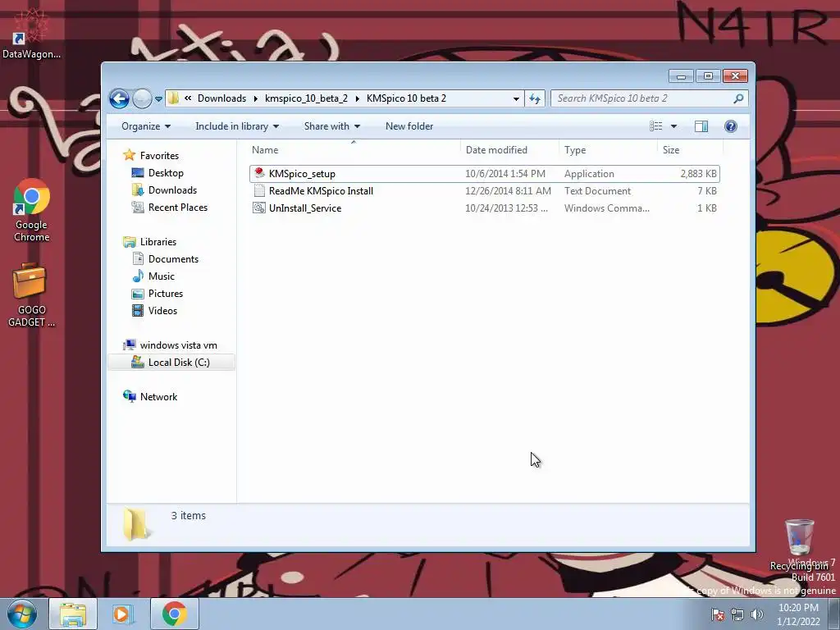Expand the double chevron at breadcrumb start

[188, 98]
